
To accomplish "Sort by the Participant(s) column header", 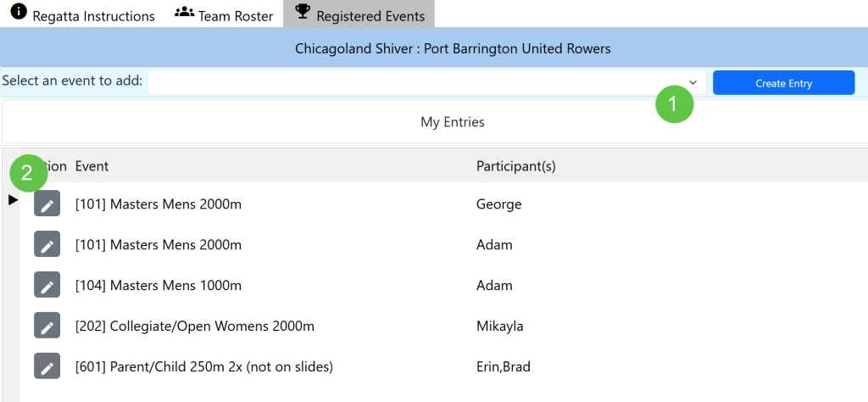I will point(516,166).
